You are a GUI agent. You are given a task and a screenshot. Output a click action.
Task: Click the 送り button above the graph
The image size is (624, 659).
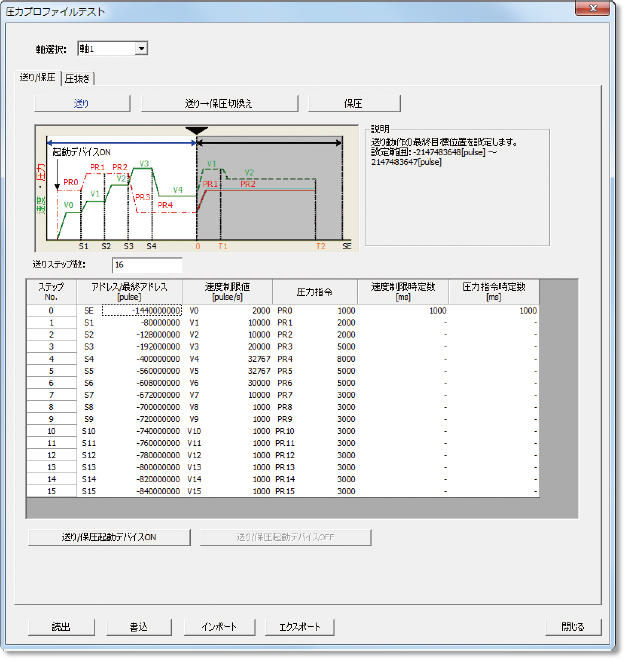82,103
